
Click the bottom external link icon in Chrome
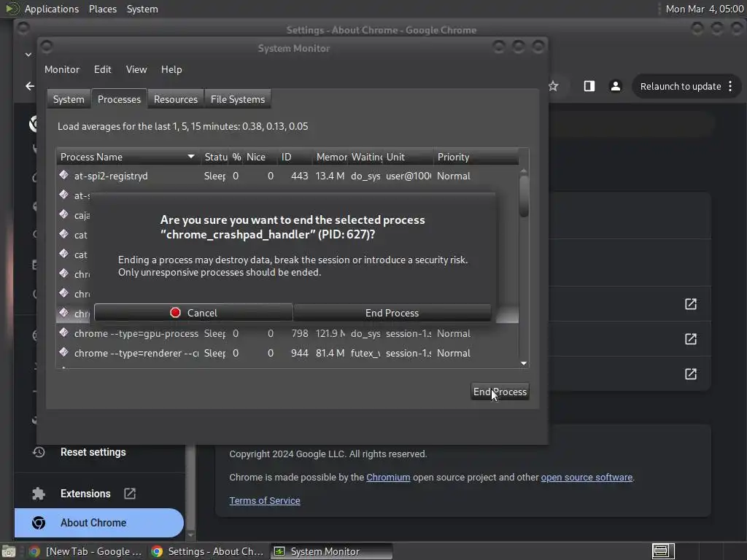tap(691, 374)
